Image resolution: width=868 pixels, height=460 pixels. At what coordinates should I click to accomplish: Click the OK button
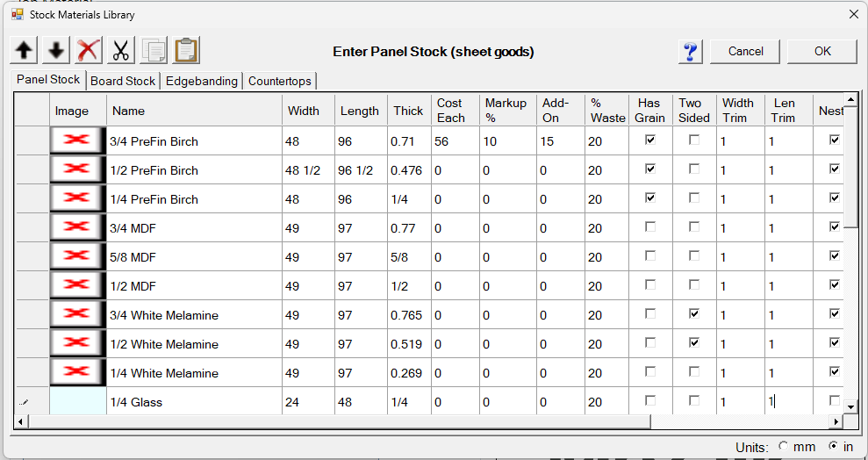822,51
